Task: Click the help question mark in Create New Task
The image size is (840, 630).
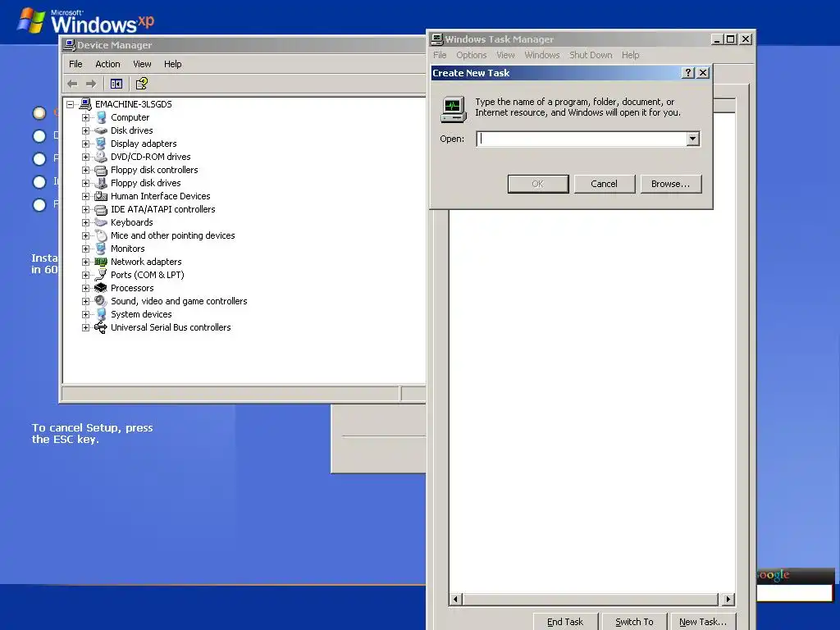Action: [x=688, y=73]
